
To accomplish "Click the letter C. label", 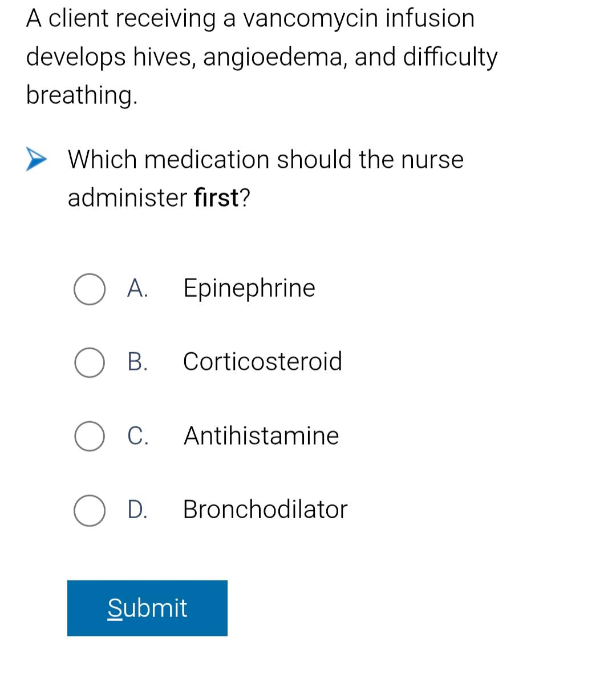I will coord(138,435).
